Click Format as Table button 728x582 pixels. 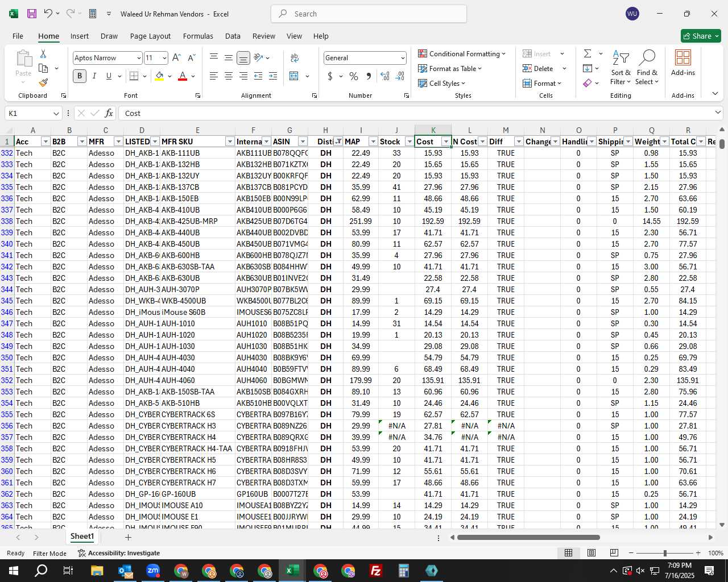pyautogui.click(x=450, y=68)
